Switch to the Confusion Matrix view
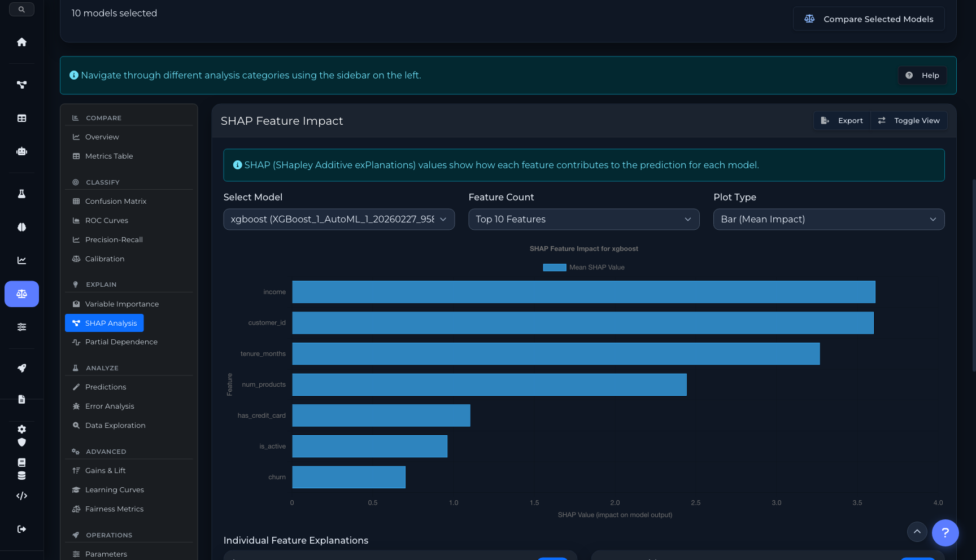 coord(115,201)
